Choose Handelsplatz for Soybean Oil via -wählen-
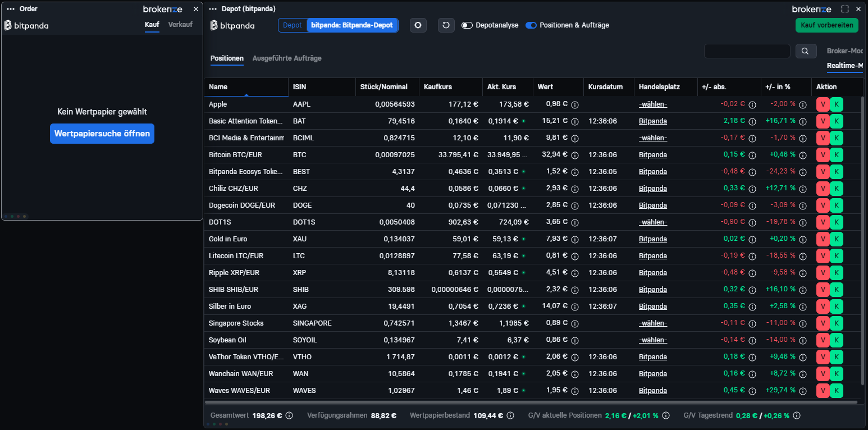This screenshot has height=430, width=868. coord(653,340)
